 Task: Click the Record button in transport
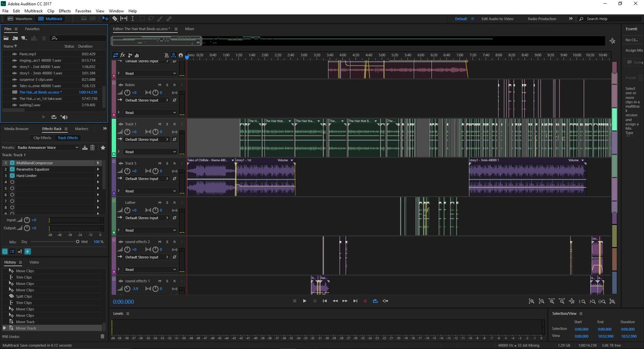[x=365, y=301]
